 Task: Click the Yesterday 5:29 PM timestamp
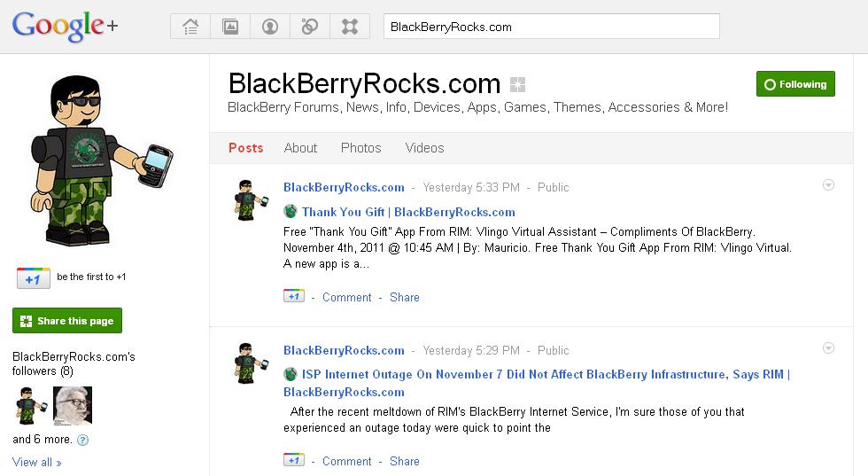coord(471,350)
